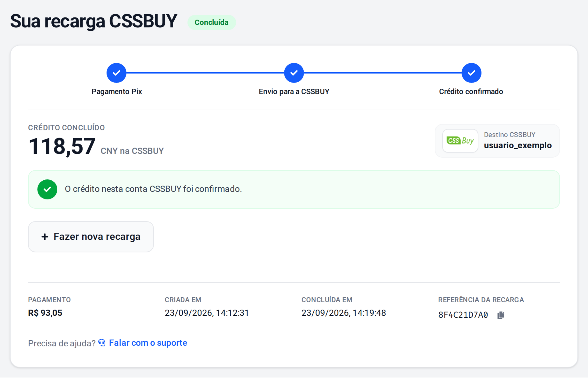588x378 pixels.
Task: Click the credited amount 118,57
Action: (62, 146)
